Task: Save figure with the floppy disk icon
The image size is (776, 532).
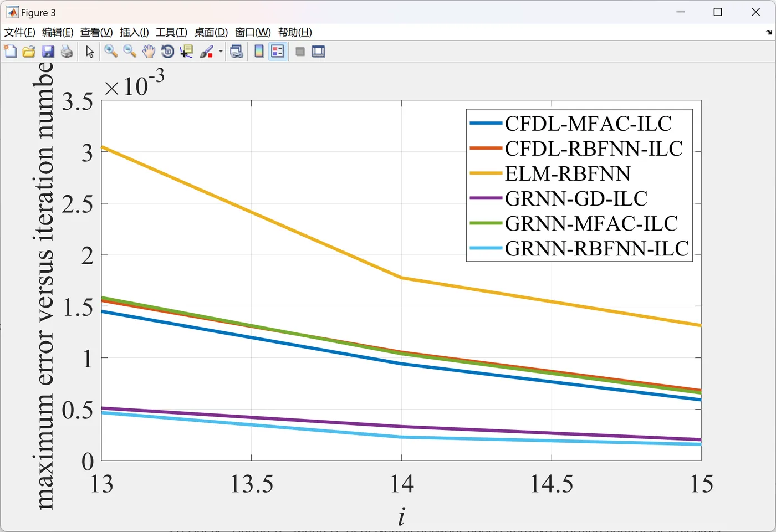Action: pos(48,52)
